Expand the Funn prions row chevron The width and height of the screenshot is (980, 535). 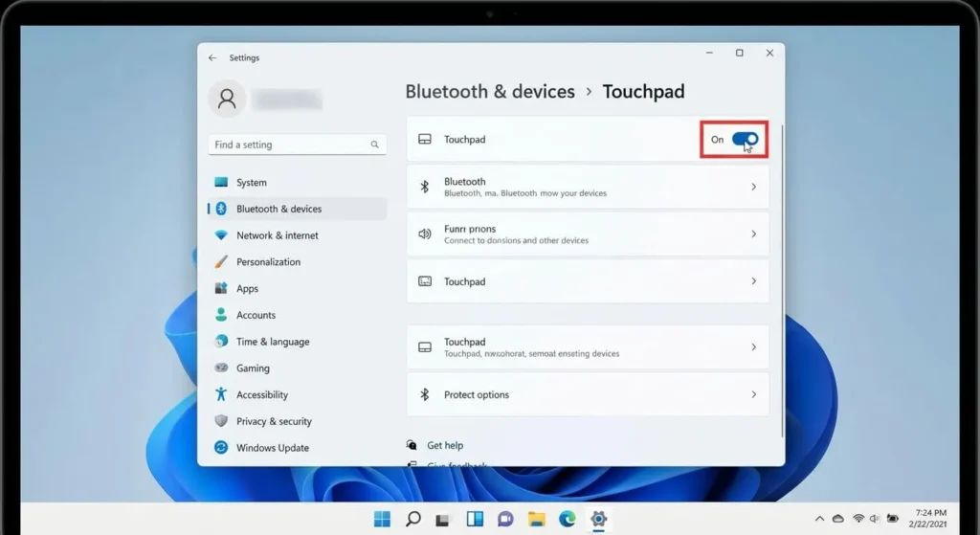click(x=754, y=234)
